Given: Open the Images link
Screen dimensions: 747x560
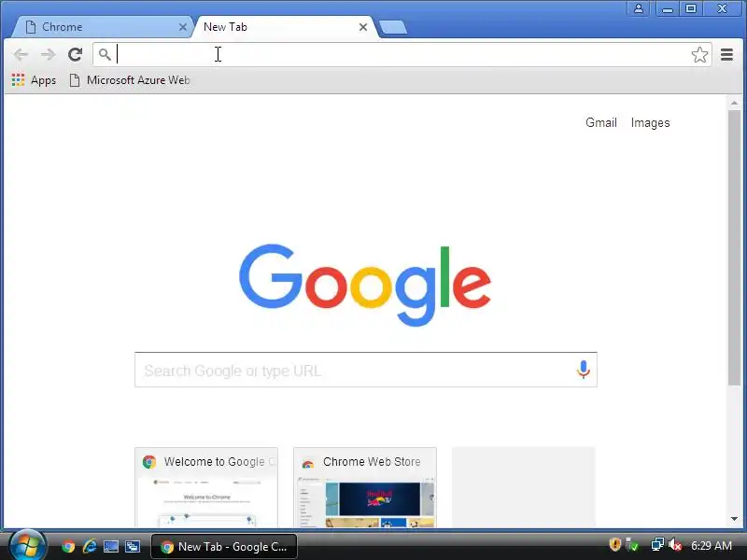Looking at the screenshot, I should click(650, 123).
